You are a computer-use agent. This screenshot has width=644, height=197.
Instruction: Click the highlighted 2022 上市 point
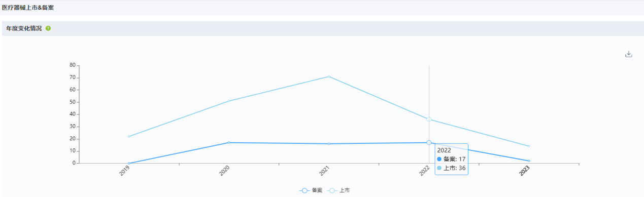point(429,120)
